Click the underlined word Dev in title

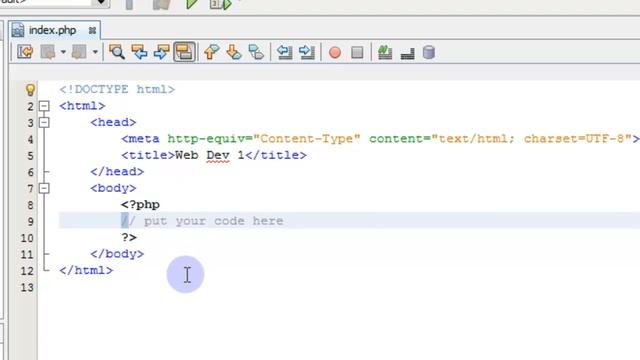coord(218,155)
